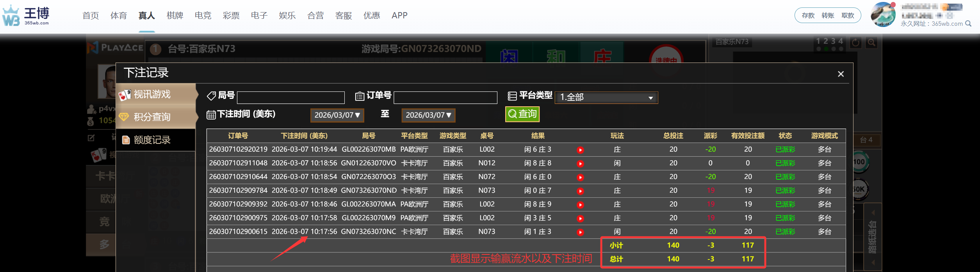Click the 存款 deposit link
Image resolution: width=980 pixels, height=272 pixels.
tap(808, 16)
